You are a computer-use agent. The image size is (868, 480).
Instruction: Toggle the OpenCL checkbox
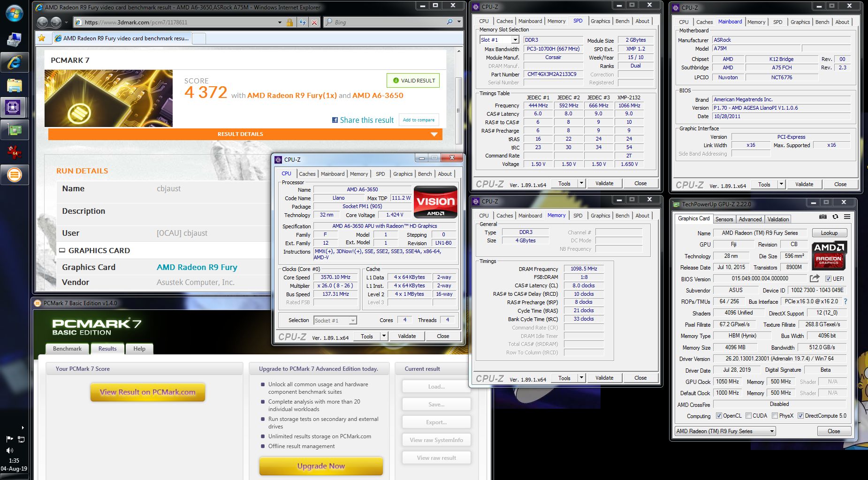(719, 416)
